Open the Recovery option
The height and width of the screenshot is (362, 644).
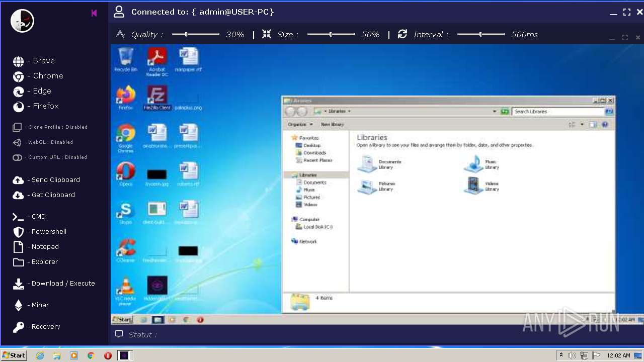point(36,327)
